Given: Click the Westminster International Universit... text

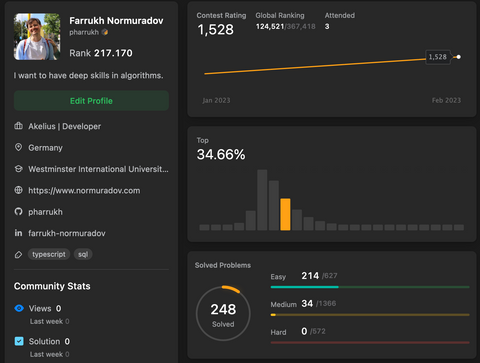Looking at the screenshot, I should pos(98,169).
